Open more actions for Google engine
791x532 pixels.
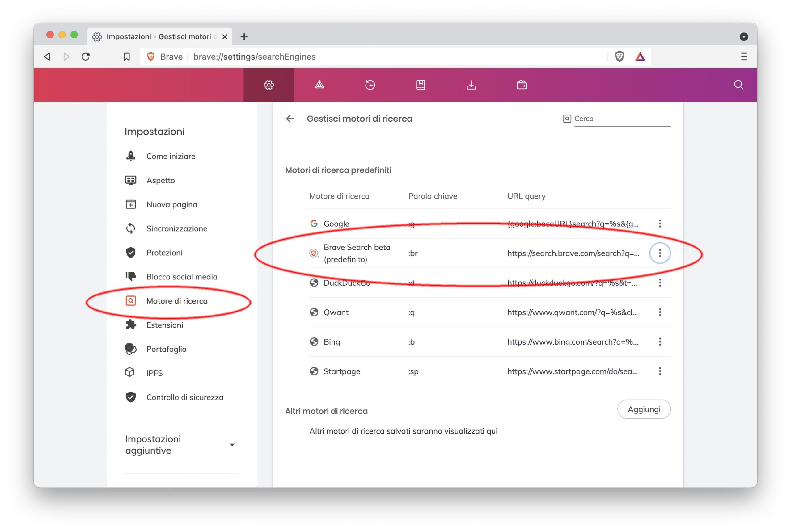[x=660, y=224]
